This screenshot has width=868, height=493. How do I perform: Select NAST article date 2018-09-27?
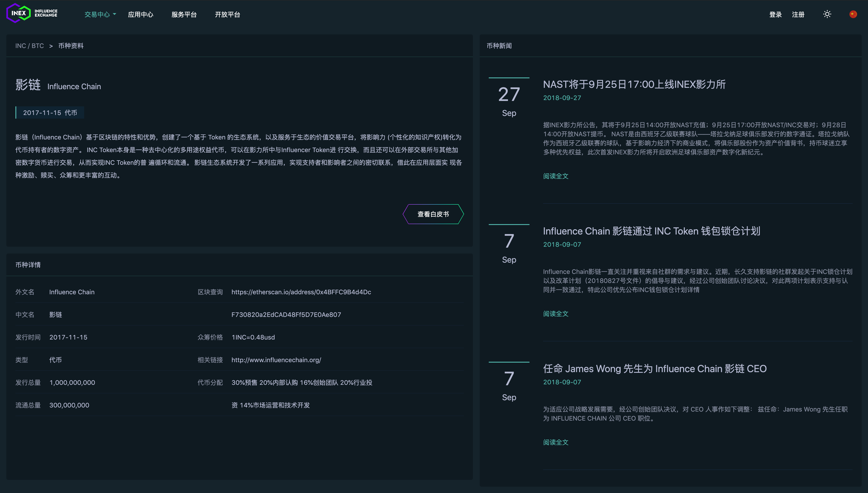pos(562,98)
